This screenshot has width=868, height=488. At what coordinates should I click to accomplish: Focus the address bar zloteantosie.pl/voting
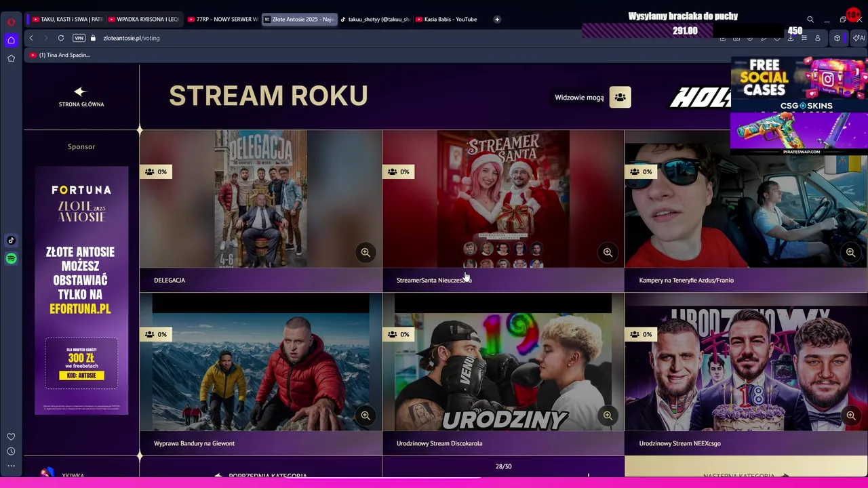(x=132, y=38)
